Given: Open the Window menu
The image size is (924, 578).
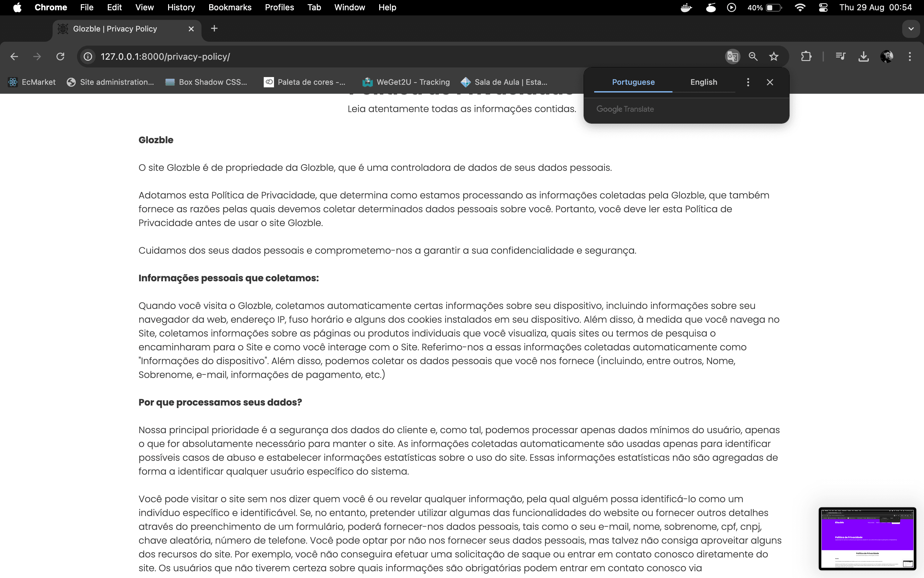Looking at the screenshot, I should (349, 7).
